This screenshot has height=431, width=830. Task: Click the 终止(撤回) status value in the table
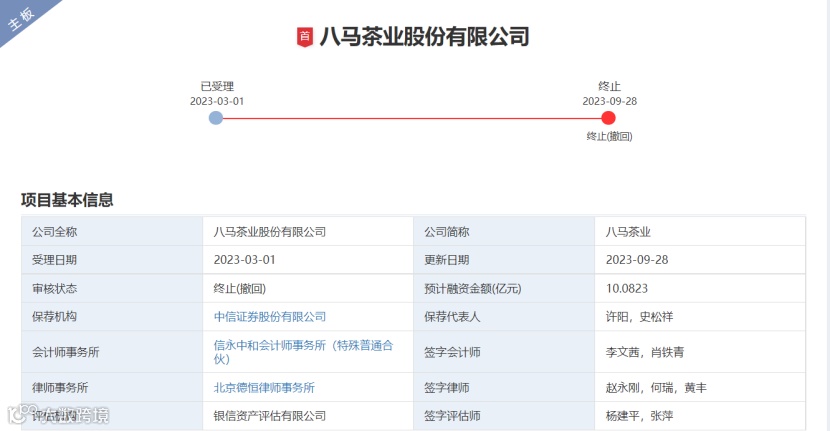[x=240, y=289]
